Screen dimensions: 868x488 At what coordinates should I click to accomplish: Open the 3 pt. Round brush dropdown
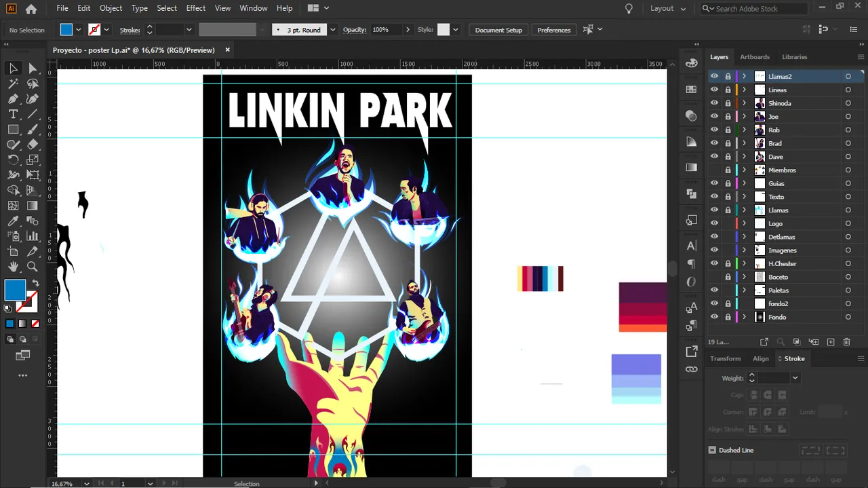332,30
